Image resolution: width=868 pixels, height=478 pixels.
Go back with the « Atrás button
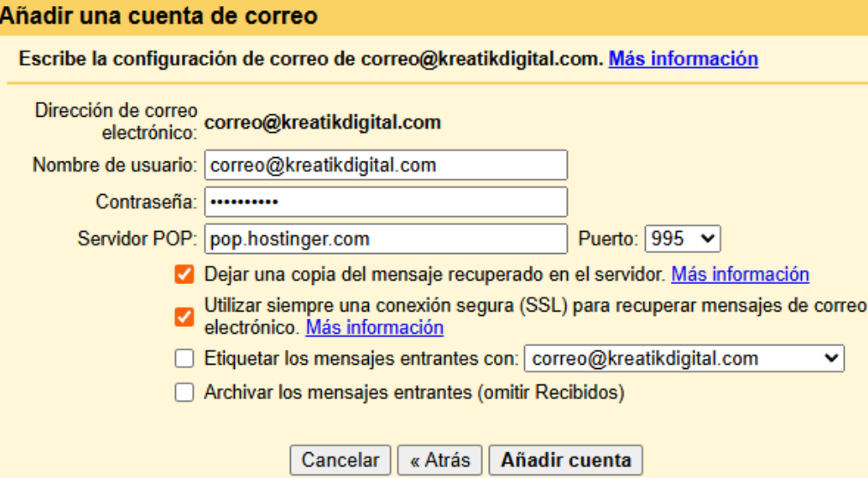(440, 460)
